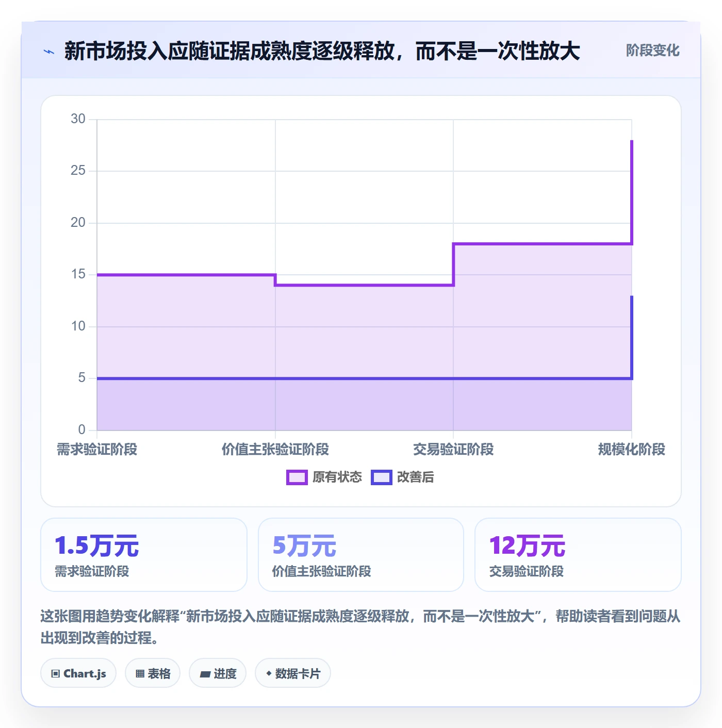Viewport: 722px width, 728px height.
Task: Click the diamond icon in 数据卡片 tag
Action: click(x=269, y=673)
